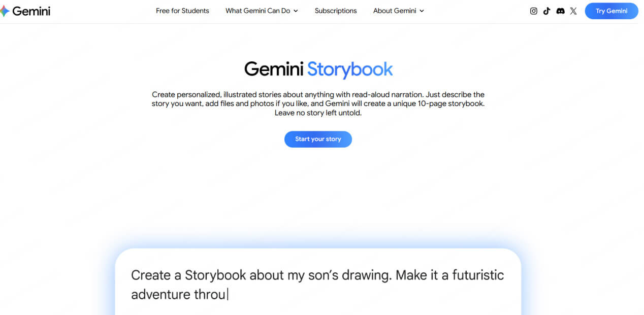Visit Gemini's X profile

pyautogui.click(x=573, y=11)
